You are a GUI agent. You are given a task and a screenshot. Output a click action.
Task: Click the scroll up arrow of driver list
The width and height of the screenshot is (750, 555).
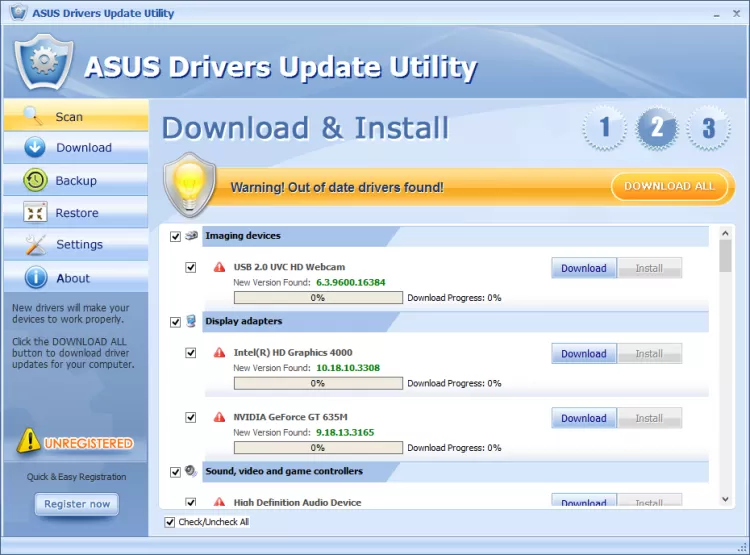click(x=725, y=233)
